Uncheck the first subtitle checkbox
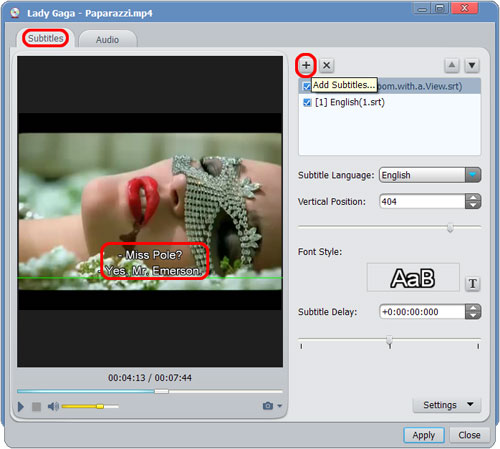Viewport: 500px width, 449px height. [x=307, y=86]
